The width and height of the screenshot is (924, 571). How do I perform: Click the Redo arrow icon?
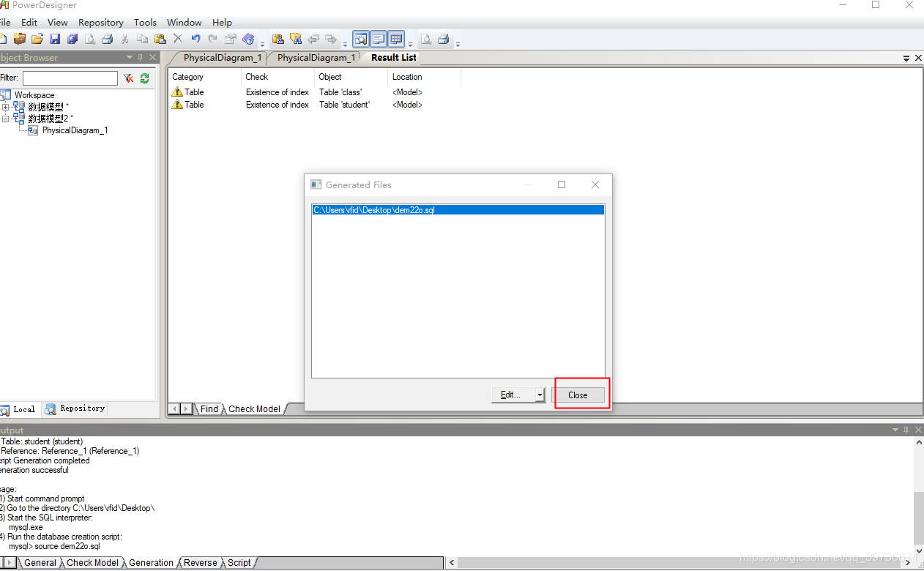click(213, 39)
